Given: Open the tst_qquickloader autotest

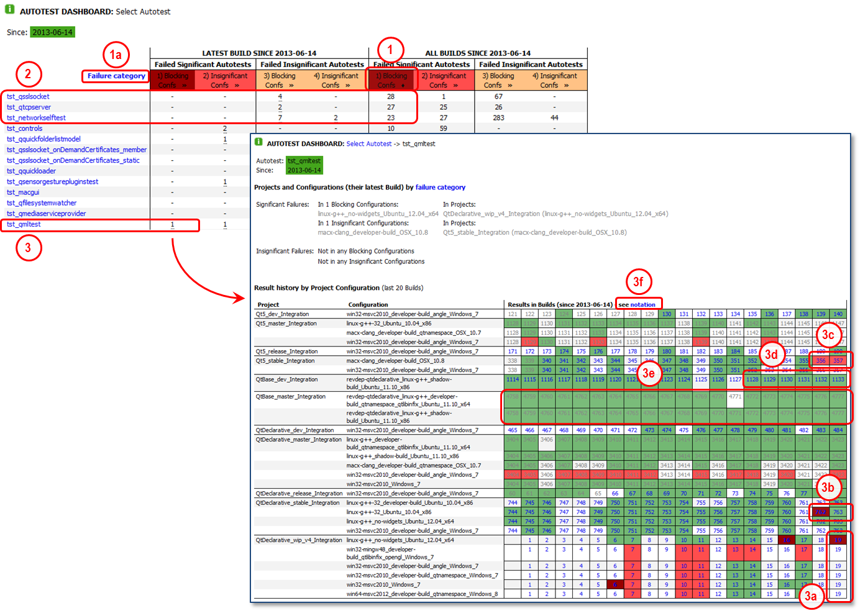Looking at the screenshot, I should click(31, 171).
